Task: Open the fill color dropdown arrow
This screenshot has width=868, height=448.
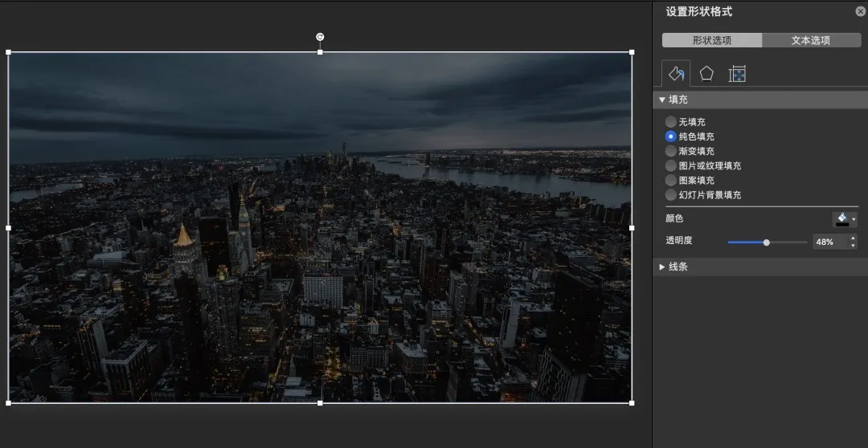Action: [854, 219]
